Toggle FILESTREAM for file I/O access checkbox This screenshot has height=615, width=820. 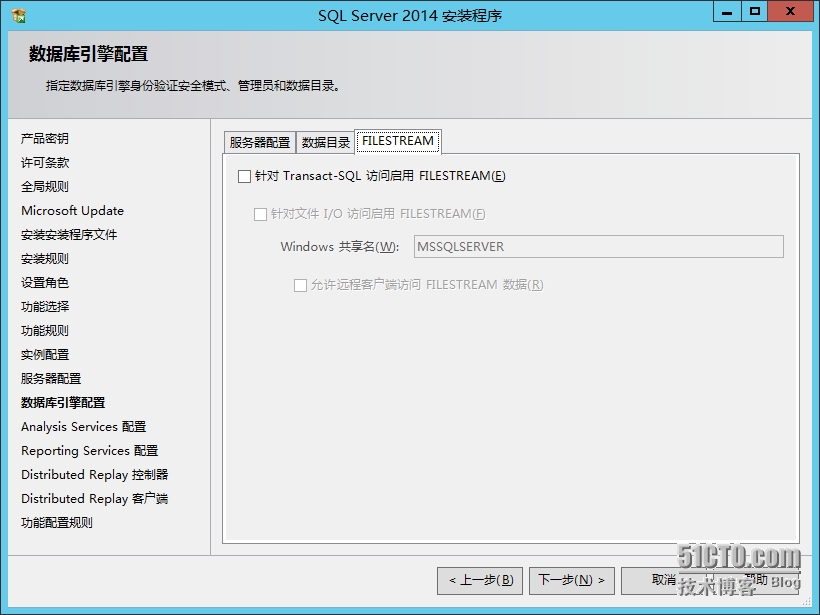tap(260, 214)
